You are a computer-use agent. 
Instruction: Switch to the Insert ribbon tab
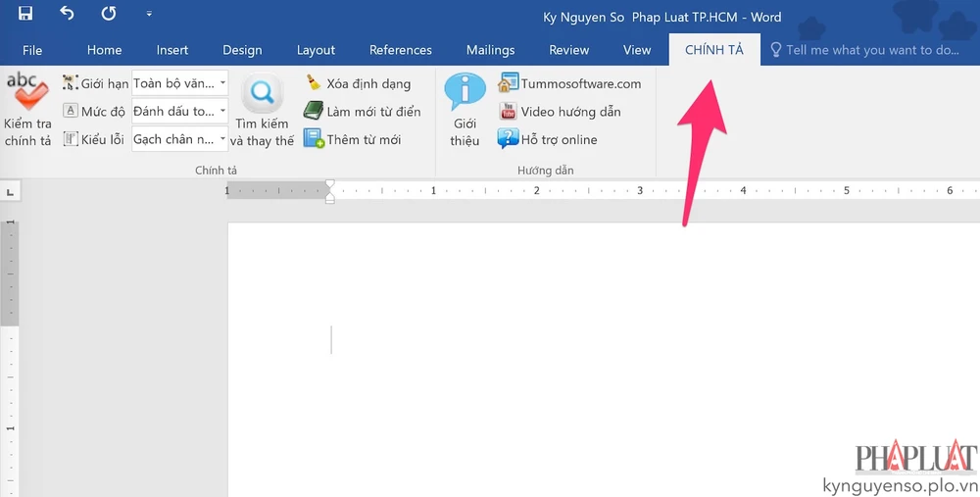[172, 50]
